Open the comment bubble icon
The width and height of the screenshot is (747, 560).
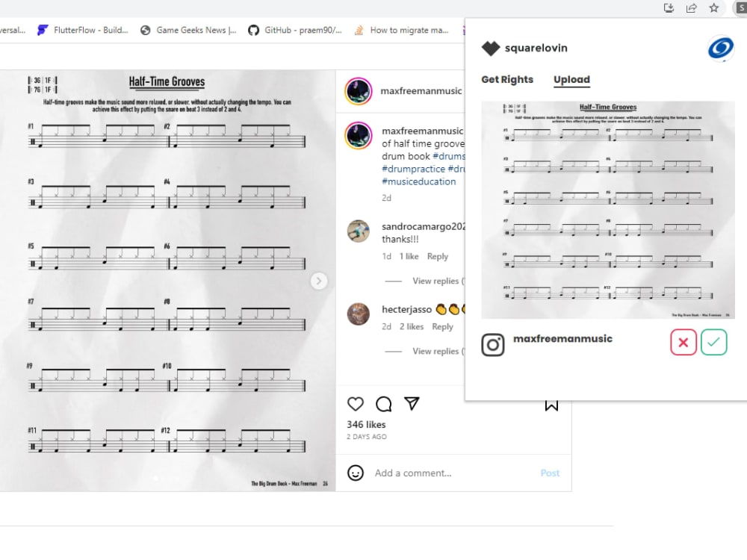point(383,404)
